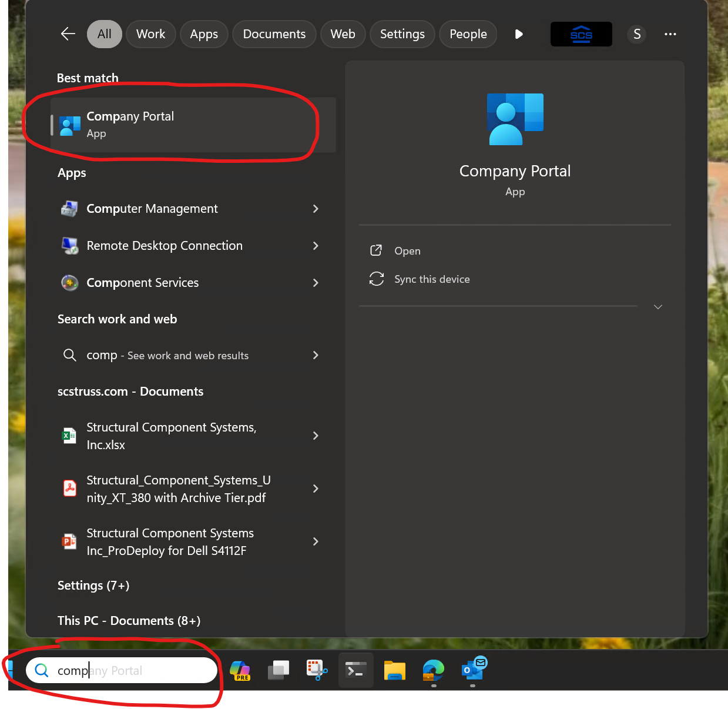The image size is (728, 709).
Task: Open Remote Desktop Connection result
Action: coord(193,246)
